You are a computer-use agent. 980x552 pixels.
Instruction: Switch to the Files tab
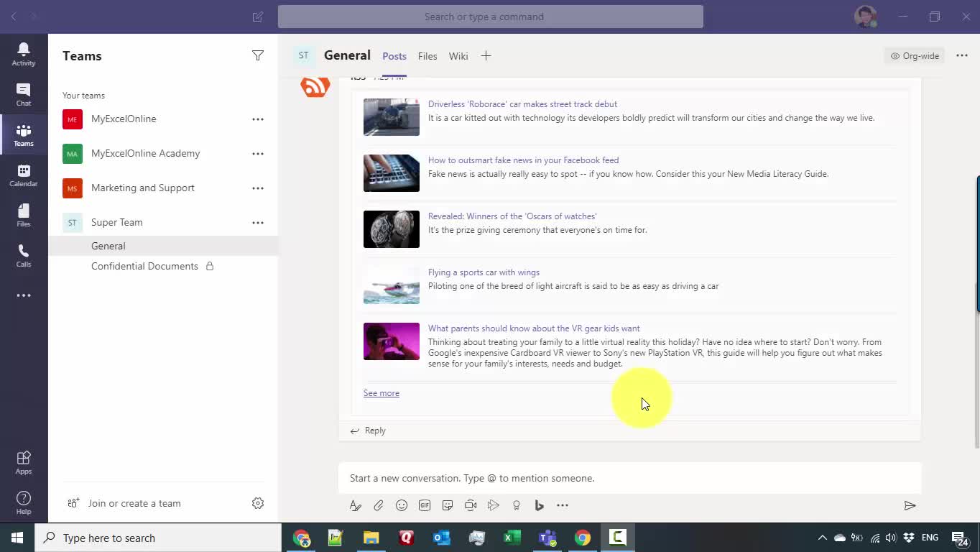(x=427, y=56)
